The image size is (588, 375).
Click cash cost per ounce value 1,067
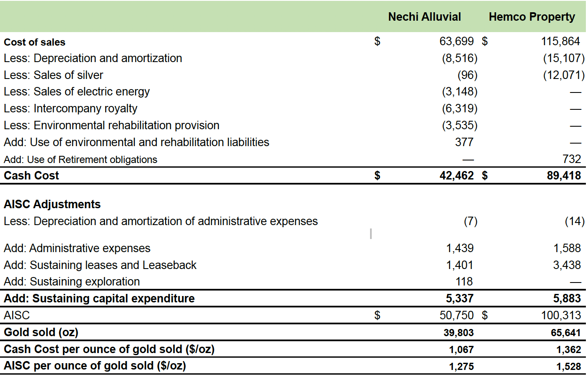(461, 350)
